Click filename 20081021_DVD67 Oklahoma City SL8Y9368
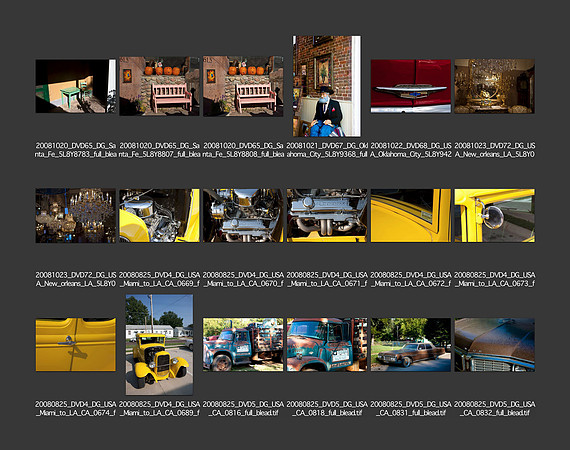Viewport: 570px width, 450px height. (327, 150)
